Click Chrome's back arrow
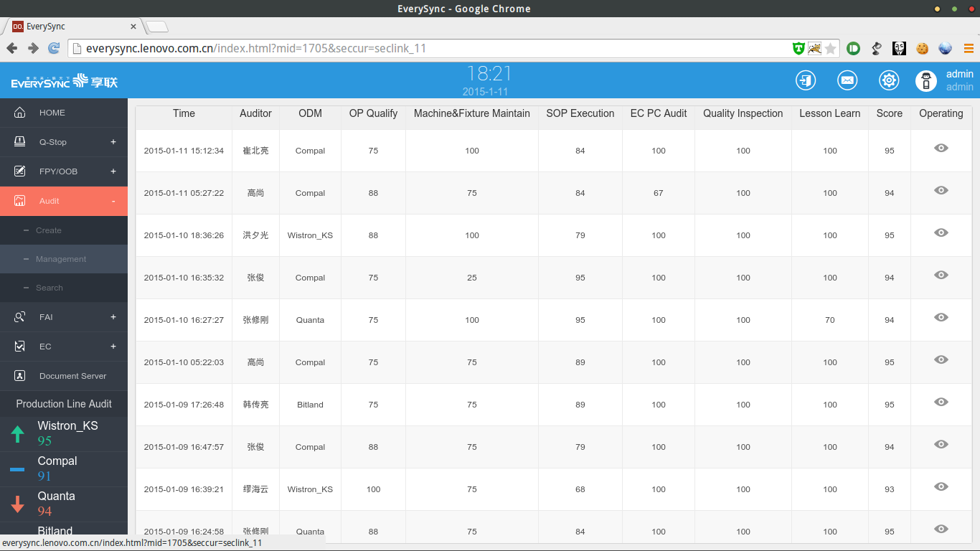 click(11, 48)
